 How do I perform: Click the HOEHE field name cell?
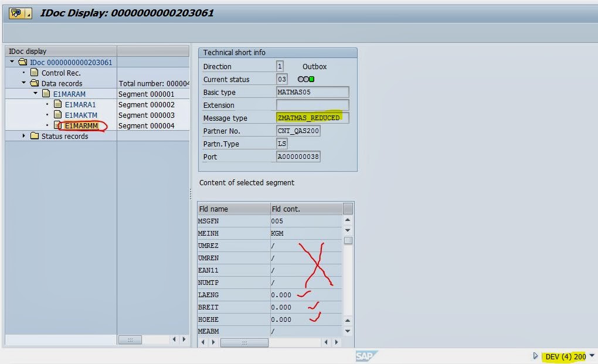pyautogui.click(x=234, y=319)
